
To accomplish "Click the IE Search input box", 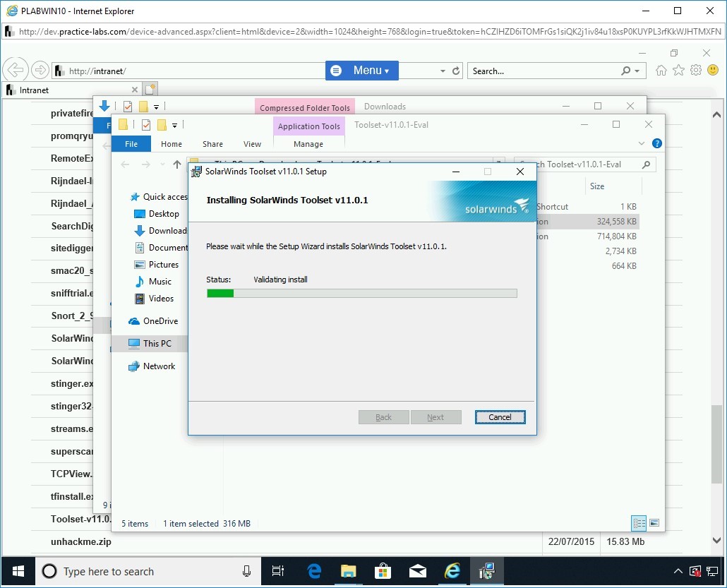I will [543, 71].
